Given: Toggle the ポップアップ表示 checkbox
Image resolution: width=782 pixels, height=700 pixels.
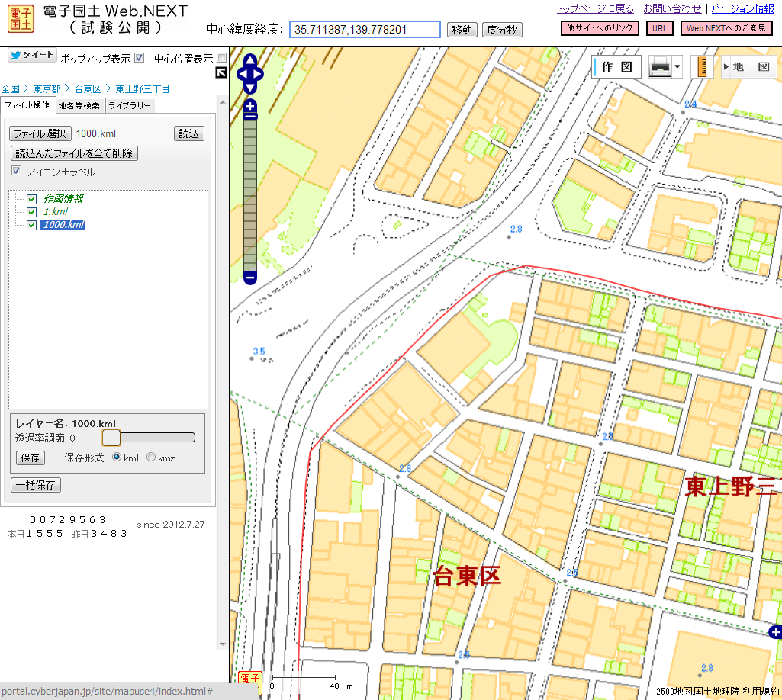Looking at the screenshot, I should pos(139,58).
